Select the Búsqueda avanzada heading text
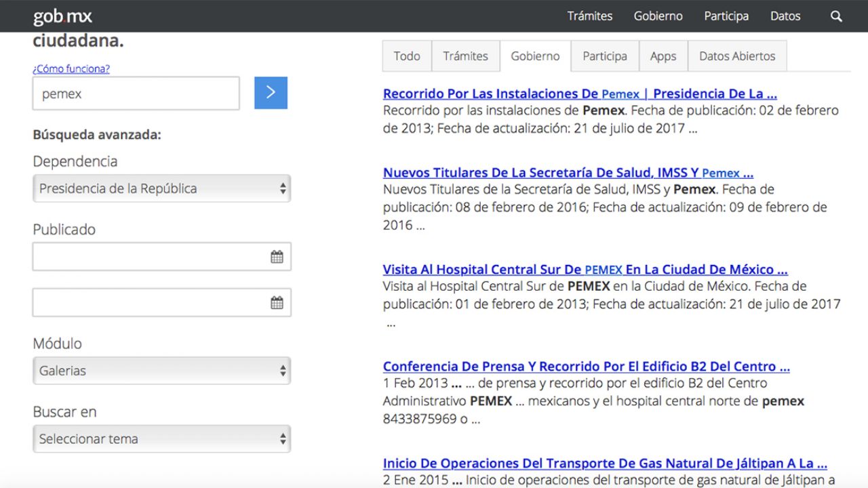 point(97,134)
